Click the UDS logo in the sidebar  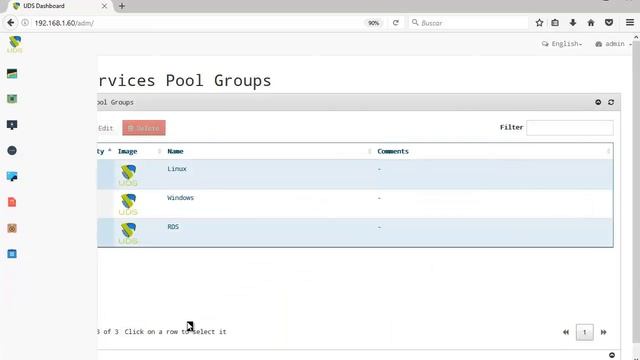click(15, 44)
